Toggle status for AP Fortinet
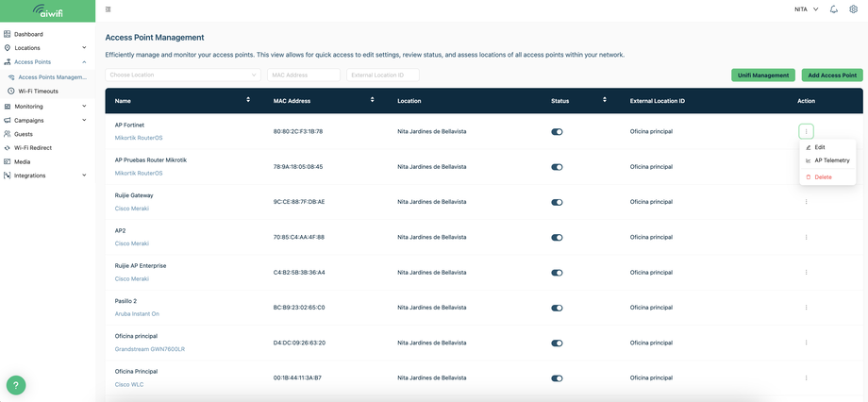Image resolution: width=868 pixels, height=402 pixels. pos(557,132)
